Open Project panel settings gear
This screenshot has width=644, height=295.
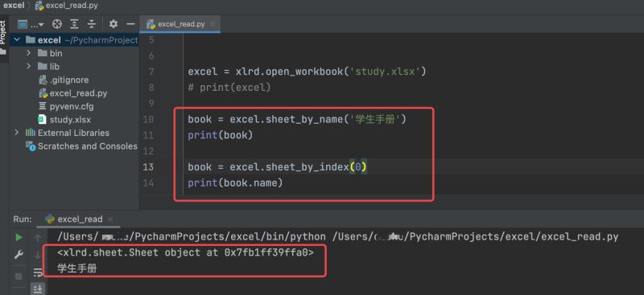(114, 24)
